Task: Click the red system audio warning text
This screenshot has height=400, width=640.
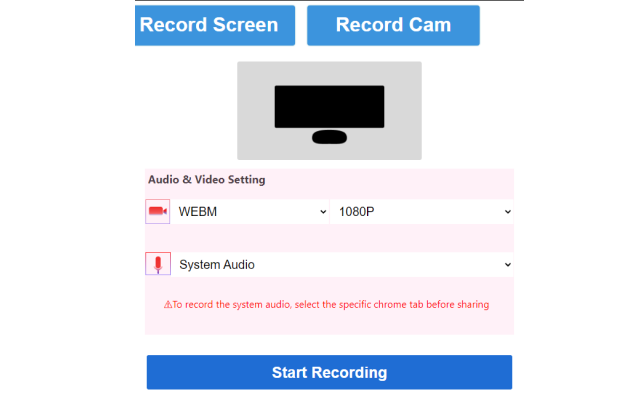Action: point(327,304)
